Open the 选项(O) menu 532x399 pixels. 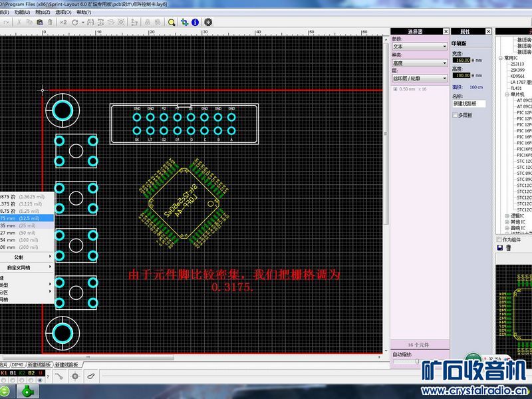tap(64, 12)
